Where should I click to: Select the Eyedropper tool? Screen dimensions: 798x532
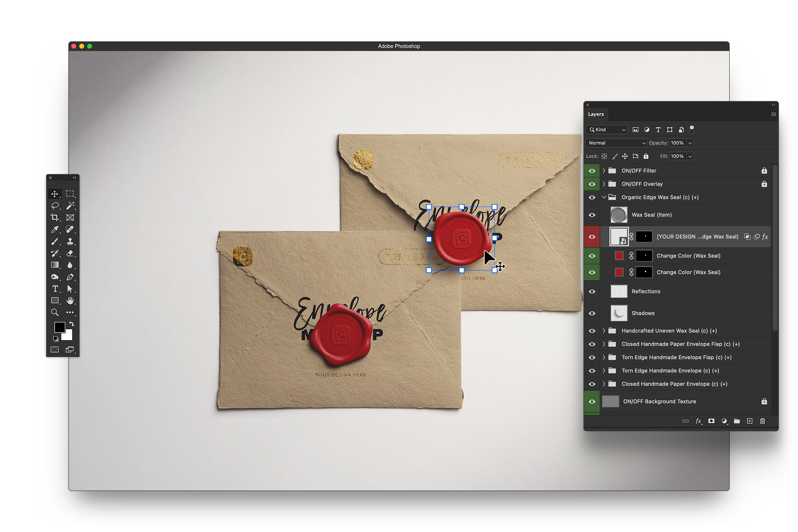(x=55, y=229)
